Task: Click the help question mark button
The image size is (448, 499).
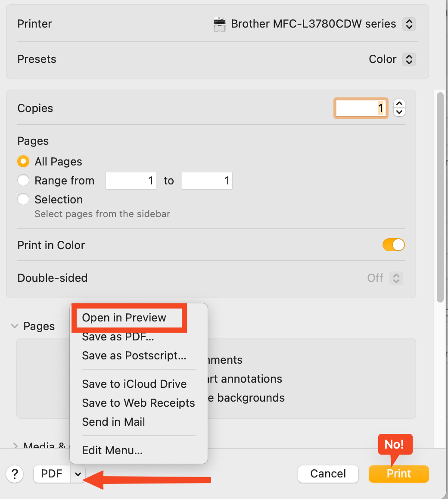Action: pyautogui.click(x=15, y=474)
